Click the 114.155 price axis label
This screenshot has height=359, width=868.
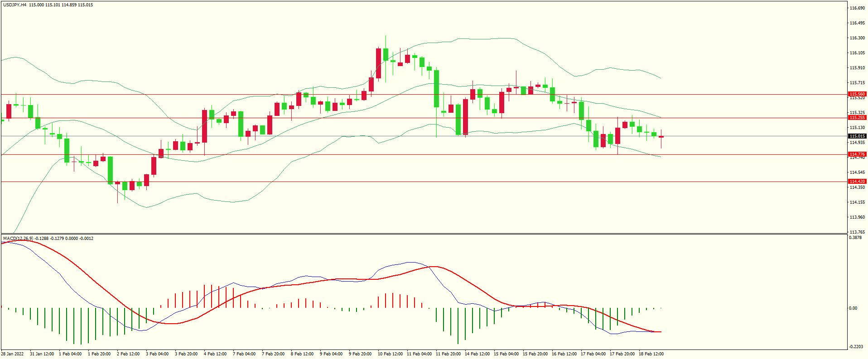(x=857, y=202)
